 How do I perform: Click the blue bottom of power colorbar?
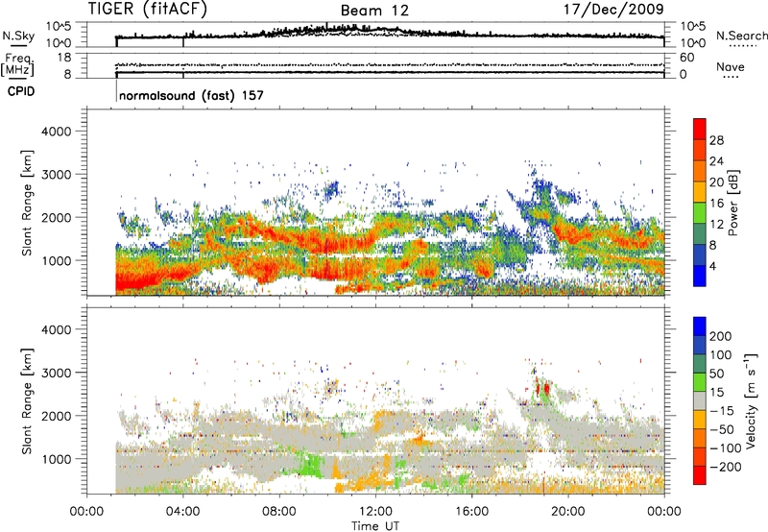point(700,276)
